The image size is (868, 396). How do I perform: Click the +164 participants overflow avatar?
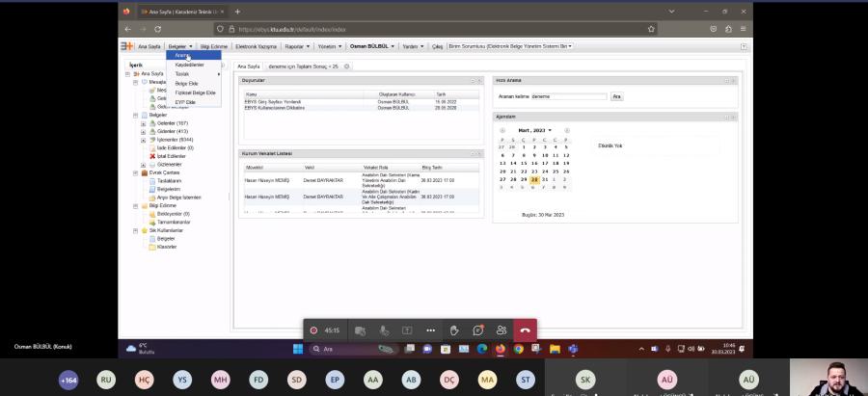[68, 380]
